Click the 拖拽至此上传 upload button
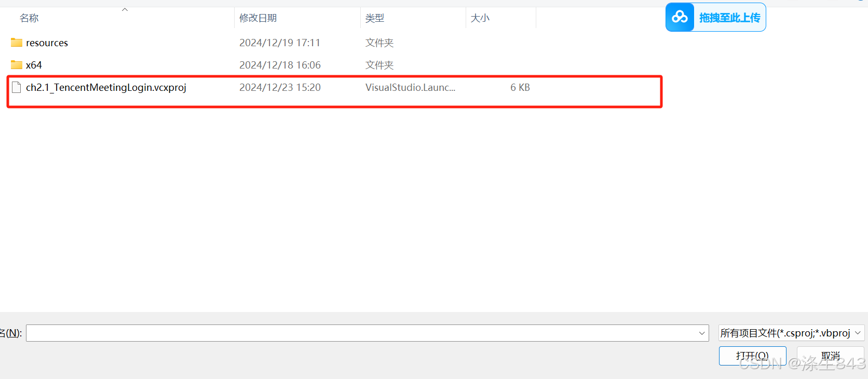 click(716, 17)
